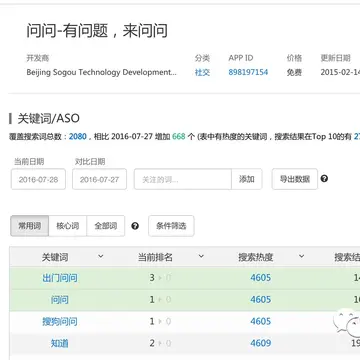Open keyword link 搜狗问问

click(x=60, y=321)
